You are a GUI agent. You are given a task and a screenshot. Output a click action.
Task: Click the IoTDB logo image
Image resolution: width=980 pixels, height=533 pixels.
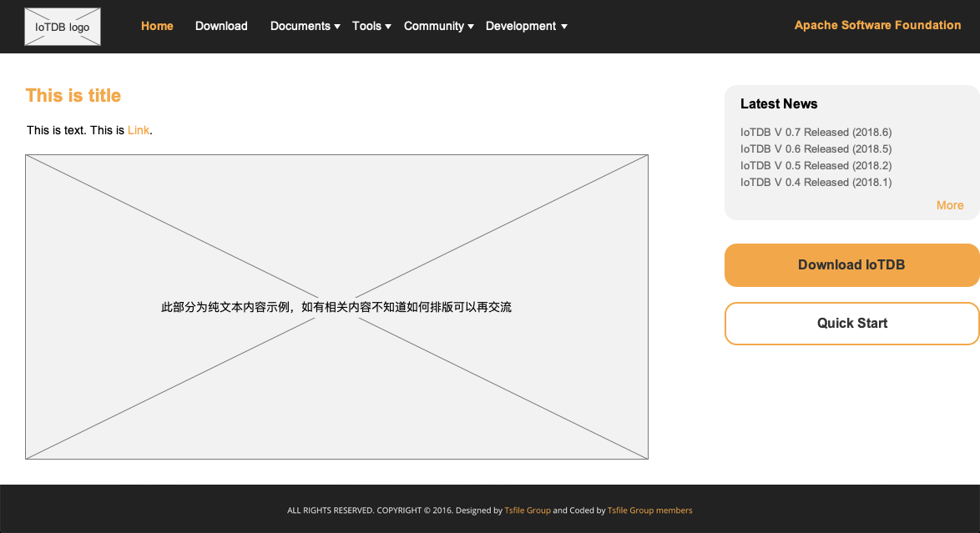pyautogui.click(x=63, y=27)
